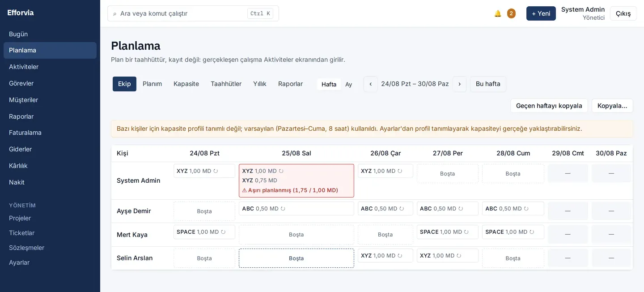Click Ayşe Demir's Boşta cell on 24/08 Pzt
Screen dimensions: 644x292
[x=204, y=211]
